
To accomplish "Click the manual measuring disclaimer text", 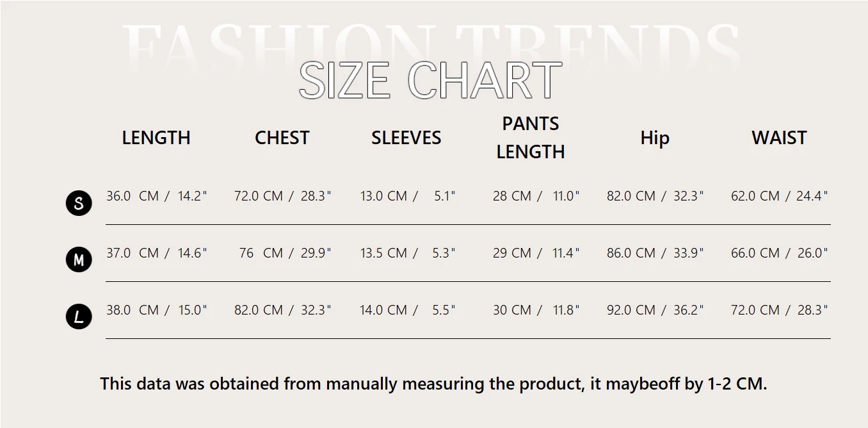I will pos(433,384).
